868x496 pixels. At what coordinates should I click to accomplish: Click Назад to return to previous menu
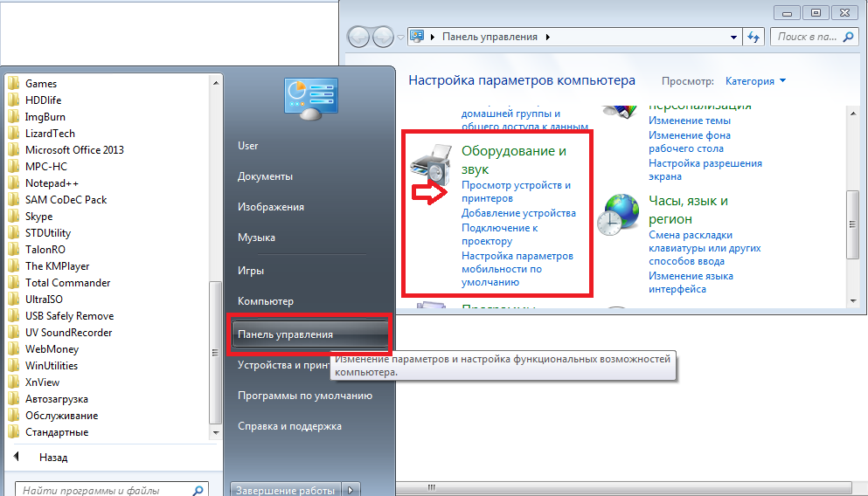coord(53,458)
